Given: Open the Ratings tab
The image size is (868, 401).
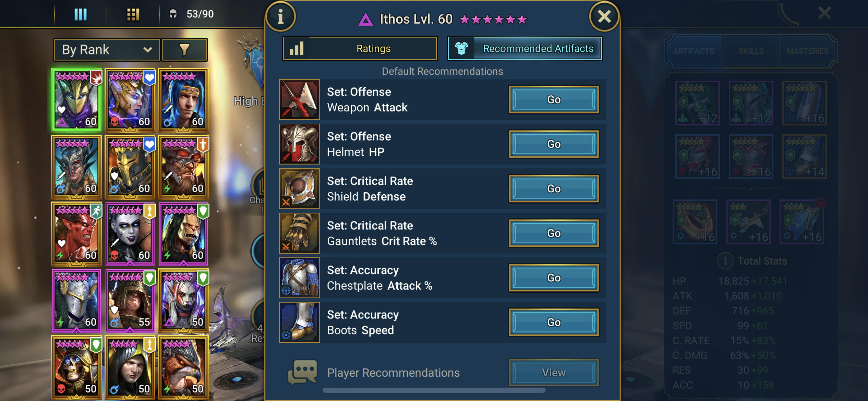Looking at the screenshot, I should pos(360,48).
